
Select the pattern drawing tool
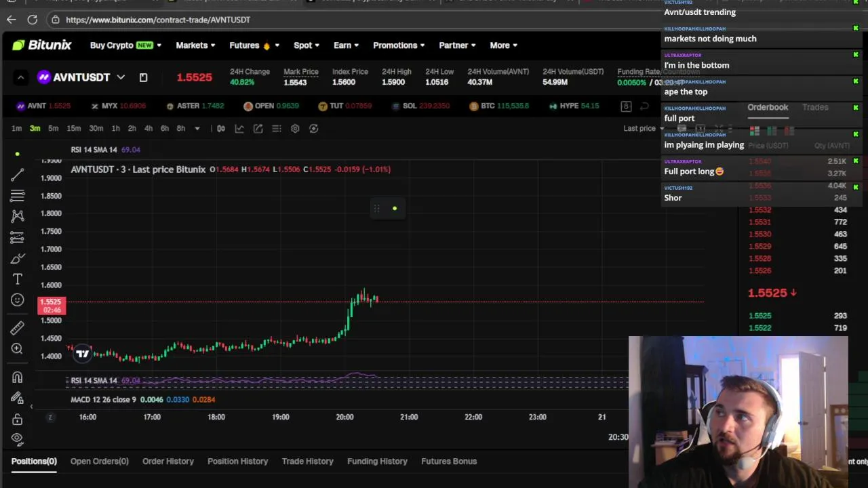(18, 216)
